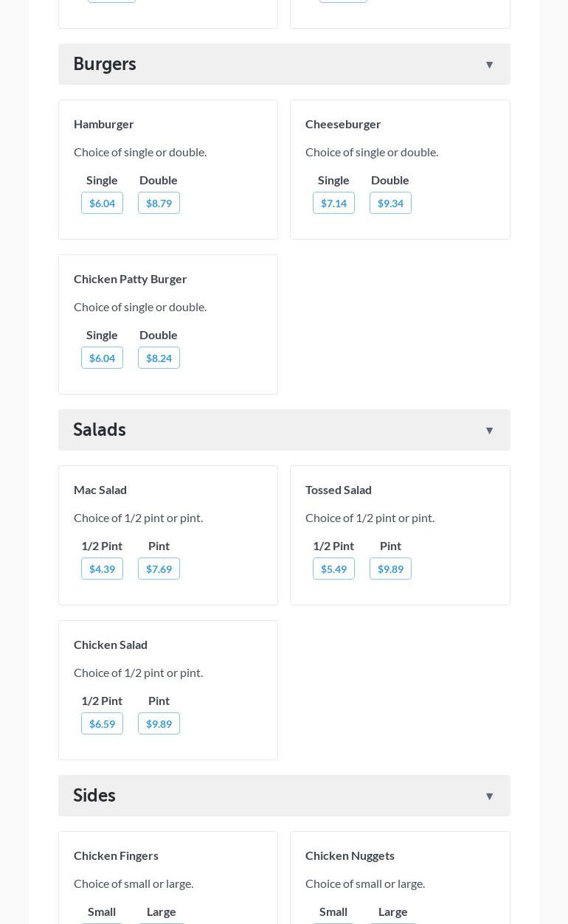Open the Chicken Fingers item title
This screenshot has width=568, height=924.
pyautogui.click(x=116, y=855)
